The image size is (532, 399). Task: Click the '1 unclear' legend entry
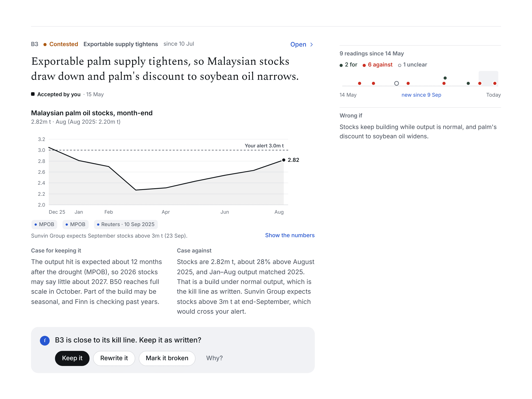click(x=412, y=65)
